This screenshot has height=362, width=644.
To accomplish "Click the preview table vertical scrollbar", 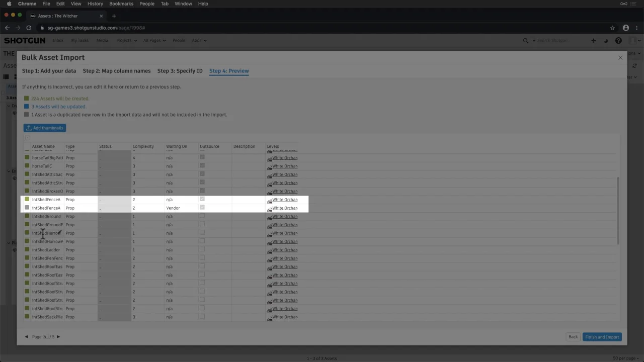I will point(618,211).
